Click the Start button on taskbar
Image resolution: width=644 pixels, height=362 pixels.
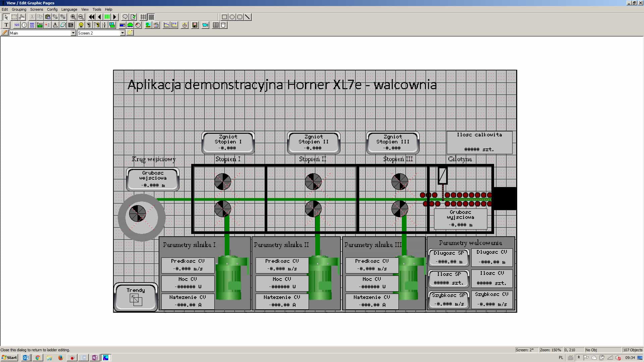(x=9, y=358)
